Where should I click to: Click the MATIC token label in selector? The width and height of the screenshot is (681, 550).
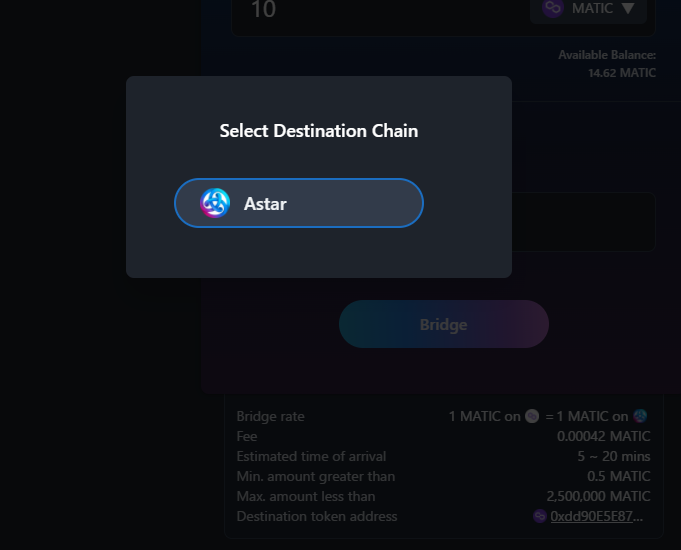coord(592,9)
